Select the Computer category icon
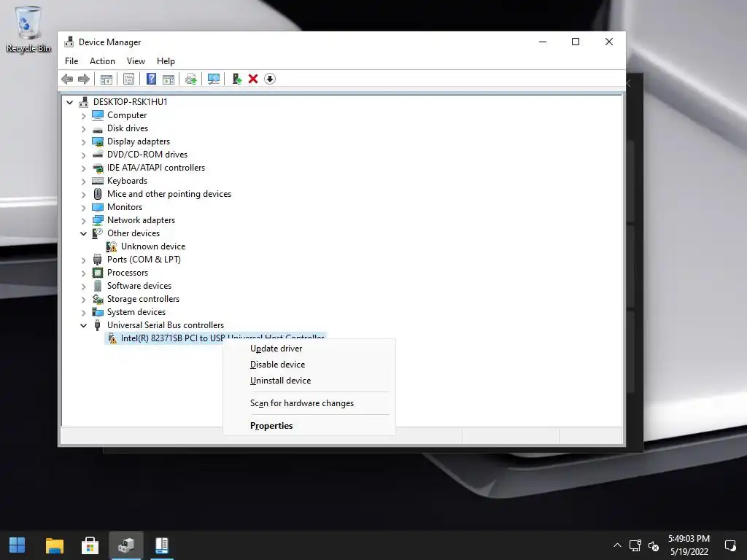Screen dimensions: 747x560 pos(98,115)
